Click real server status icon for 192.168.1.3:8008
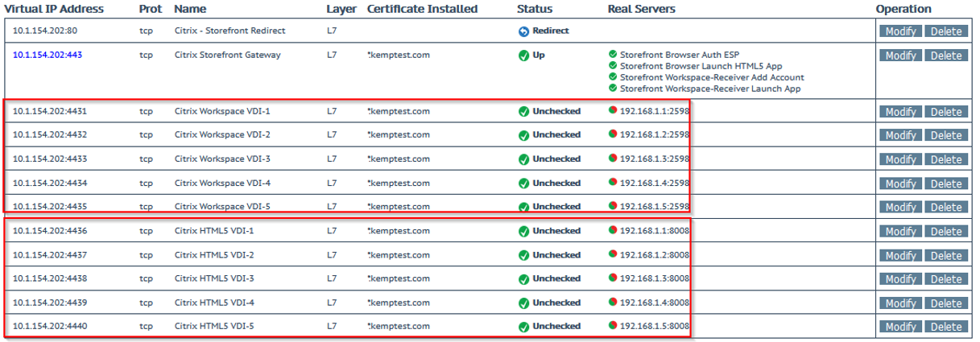980x342 pixels. click(x=613, y=278)
